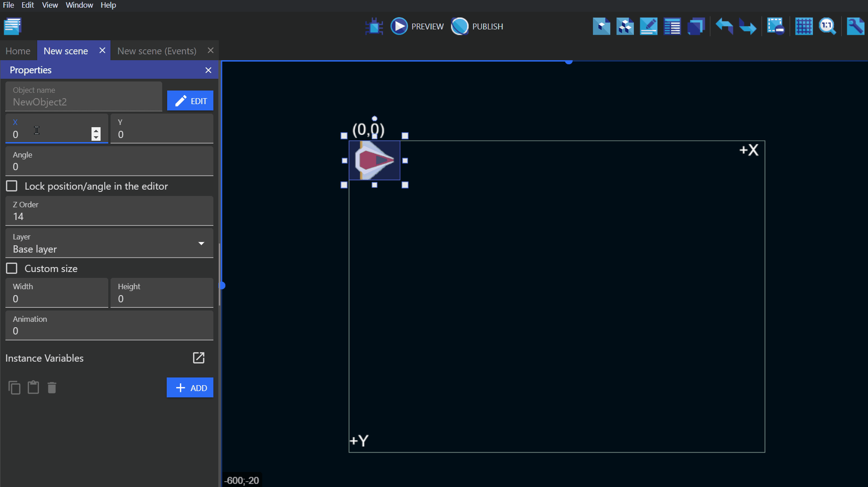868x487 pixels.
Task: Open the Window menu
Action: [x=79, y=5]
